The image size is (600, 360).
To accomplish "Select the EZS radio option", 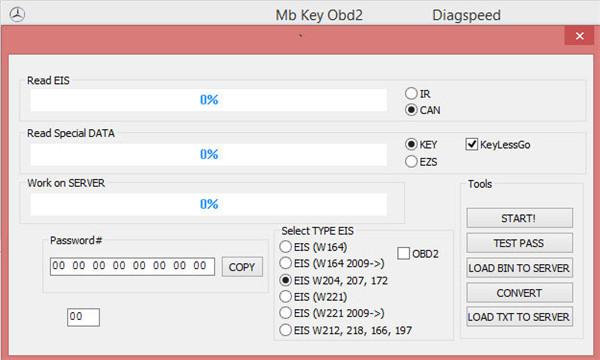I will 411,161.
